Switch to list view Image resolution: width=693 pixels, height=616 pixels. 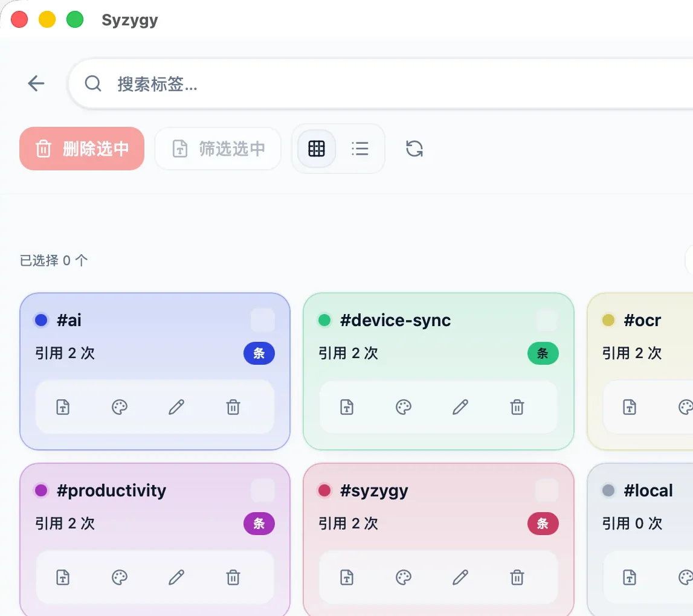point(359,149)
